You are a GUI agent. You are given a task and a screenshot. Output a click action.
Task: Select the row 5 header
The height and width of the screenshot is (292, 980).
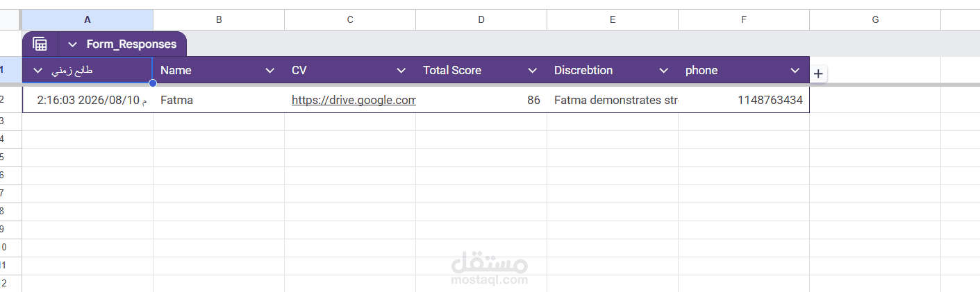point(10,157)
